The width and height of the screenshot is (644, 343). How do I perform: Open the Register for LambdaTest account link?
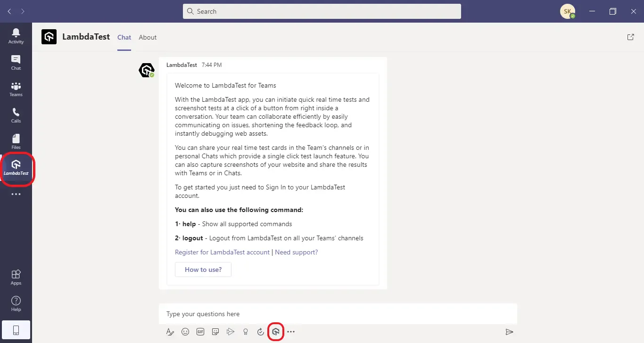click(222, 252)
